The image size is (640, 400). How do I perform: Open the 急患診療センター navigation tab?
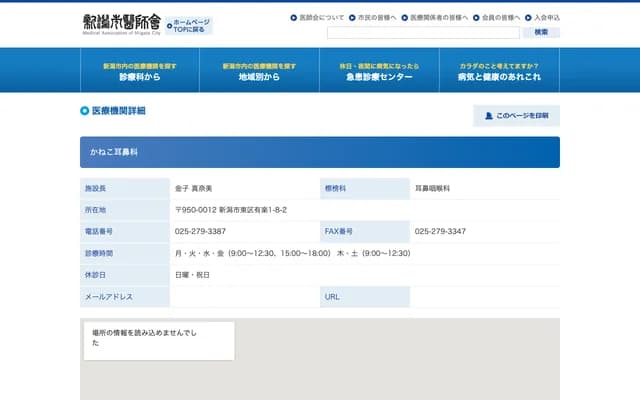(x=379, y=70)
